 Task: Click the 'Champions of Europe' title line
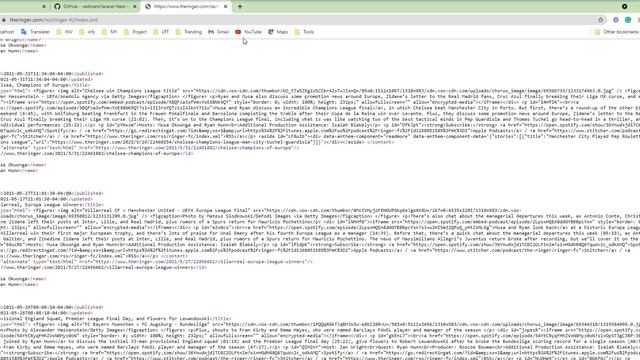pyautogui.click(x=45, y=85)
